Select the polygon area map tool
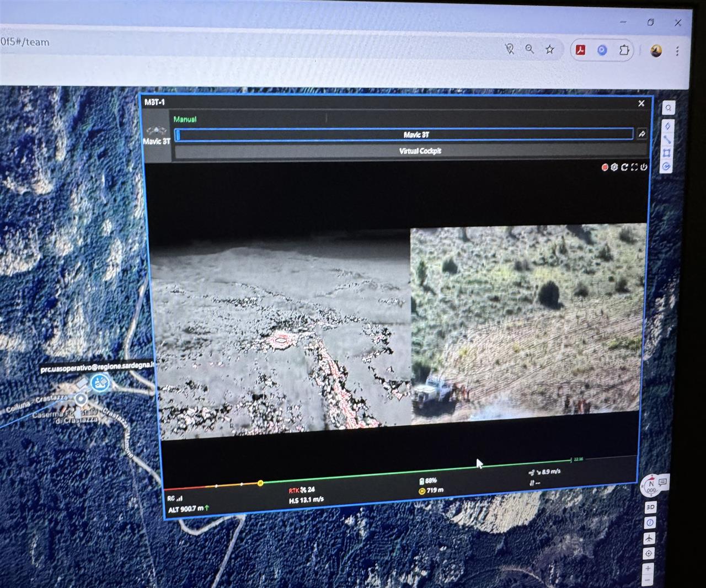This screenshot has width=706, height=588. pos(667,153)
